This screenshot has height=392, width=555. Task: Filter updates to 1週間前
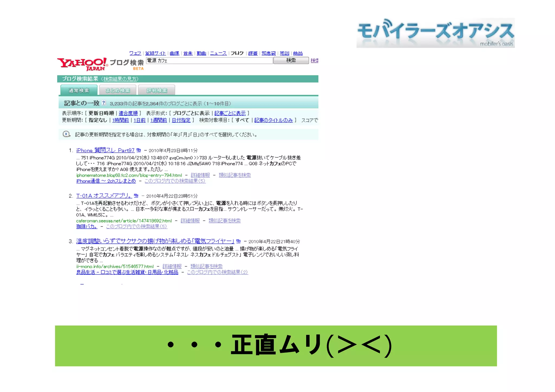(x=159, y=120)
